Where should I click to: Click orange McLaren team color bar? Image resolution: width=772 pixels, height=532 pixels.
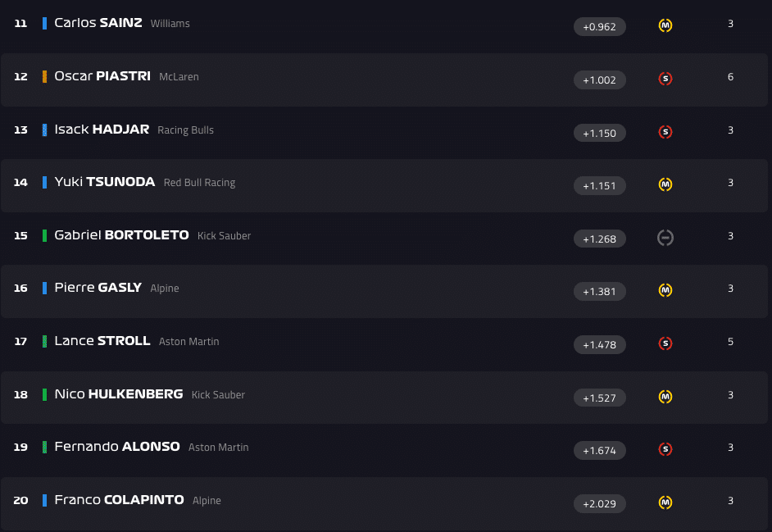44,76
